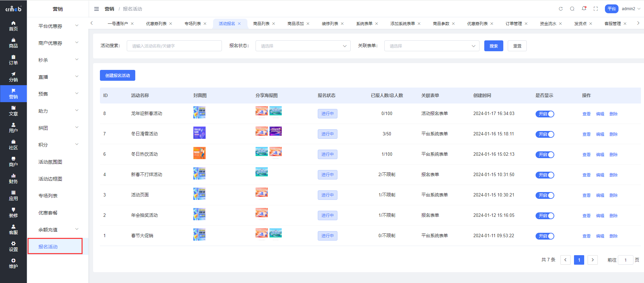
Task: Open the notification bell
Action: tap(584, 9)
